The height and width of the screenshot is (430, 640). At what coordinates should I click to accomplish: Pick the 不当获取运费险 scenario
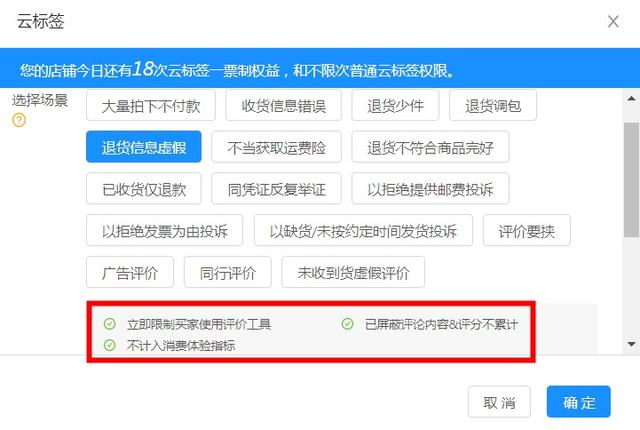coord(276,147)
